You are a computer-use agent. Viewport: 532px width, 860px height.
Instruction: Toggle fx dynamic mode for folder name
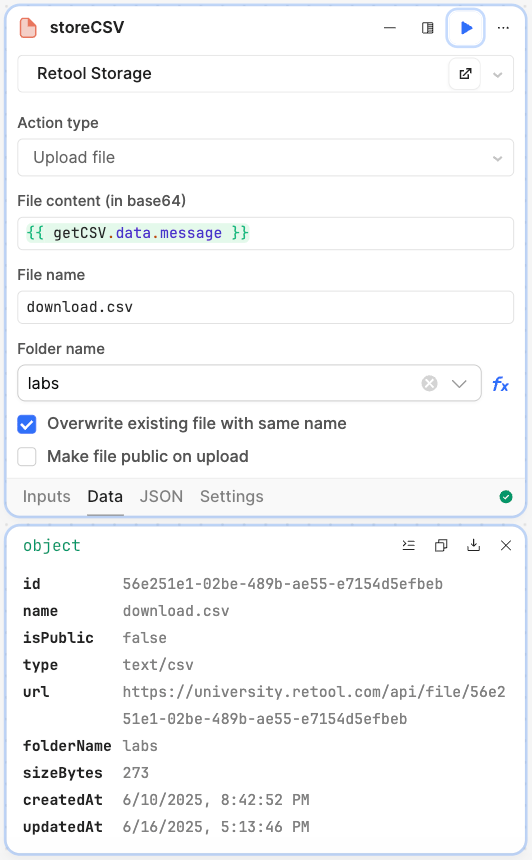pyautogui.click(x=500, y=383)
